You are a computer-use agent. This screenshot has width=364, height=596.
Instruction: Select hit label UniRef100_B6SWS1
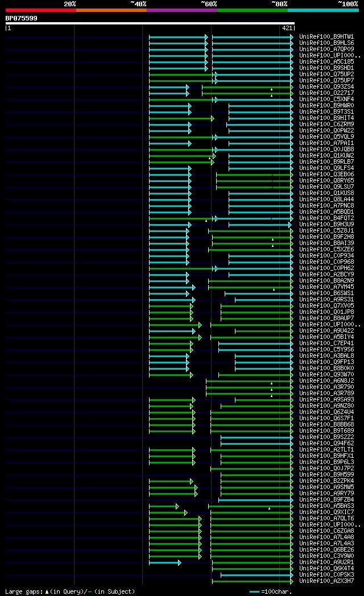tap(326, 293)
